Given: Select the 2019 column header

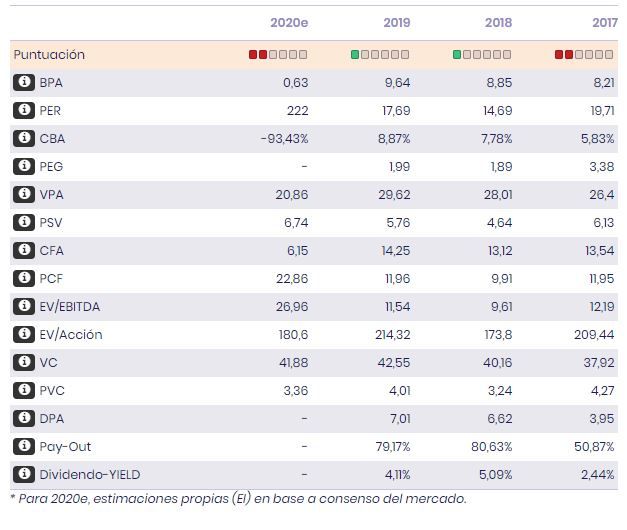Looking at the screenshot, I should click(396, 23).
